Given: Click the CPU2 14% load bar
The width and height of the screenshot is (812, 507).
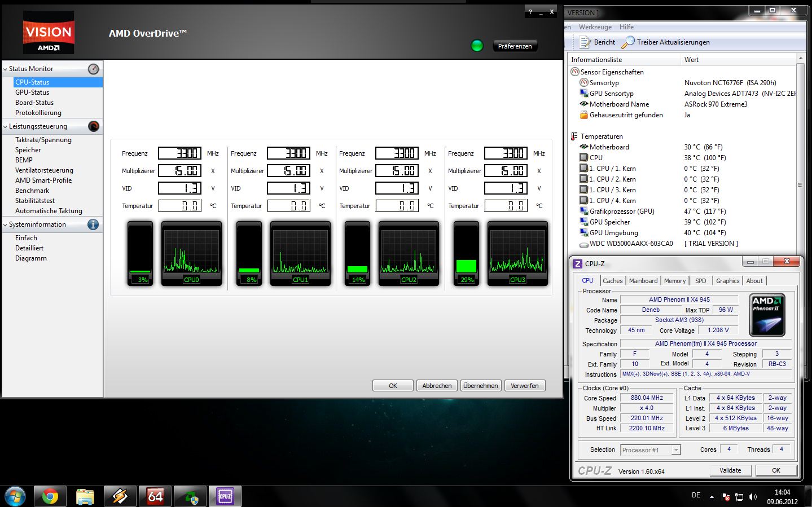Looking at the screenshot, I should [x=357, y=253].
